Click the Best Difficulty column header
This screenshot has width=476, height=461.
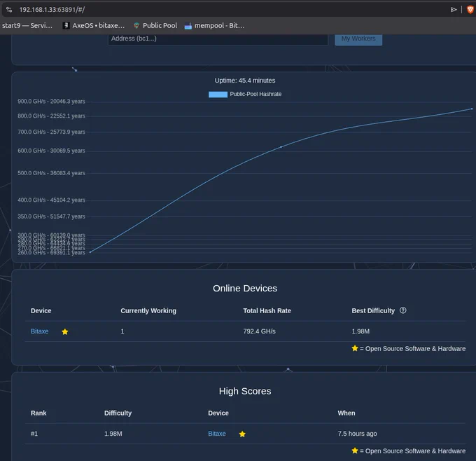[373, 310]
